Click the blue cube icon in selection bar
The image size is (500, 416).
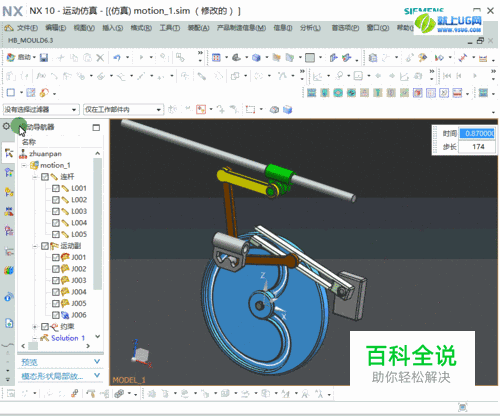coord(287,109)
